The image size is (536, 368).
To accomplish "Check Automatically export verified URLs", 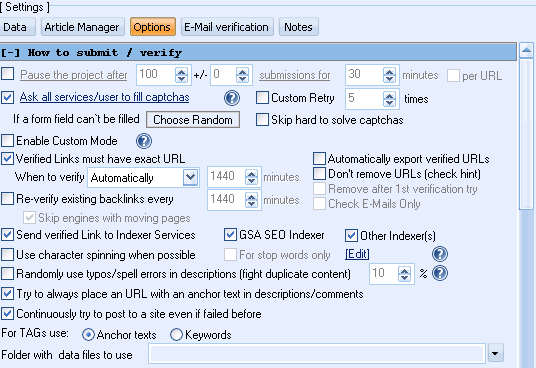I will [x=319, y=159].
